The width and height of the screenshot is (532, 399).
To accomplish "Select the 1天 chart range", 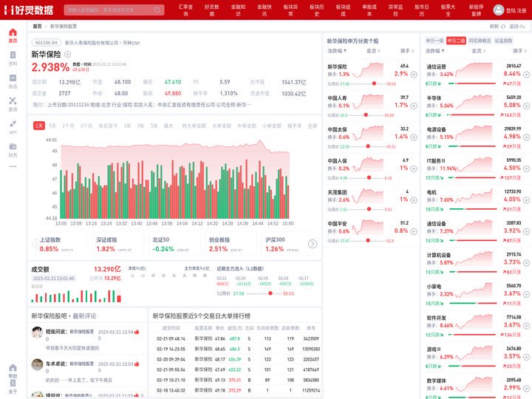I will coord(39,126).
